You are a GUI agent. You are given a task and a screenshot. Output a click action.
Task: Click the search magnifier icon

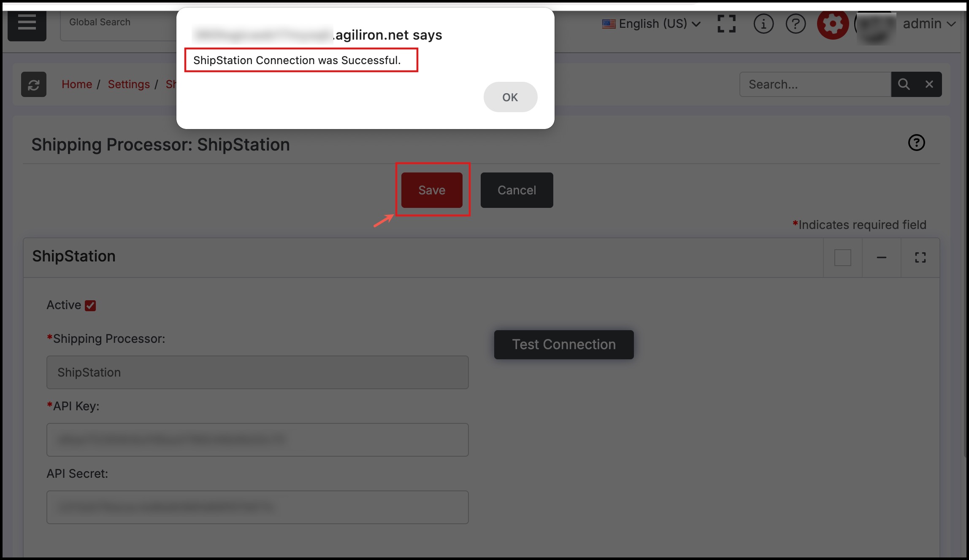(x=904, y=84)
